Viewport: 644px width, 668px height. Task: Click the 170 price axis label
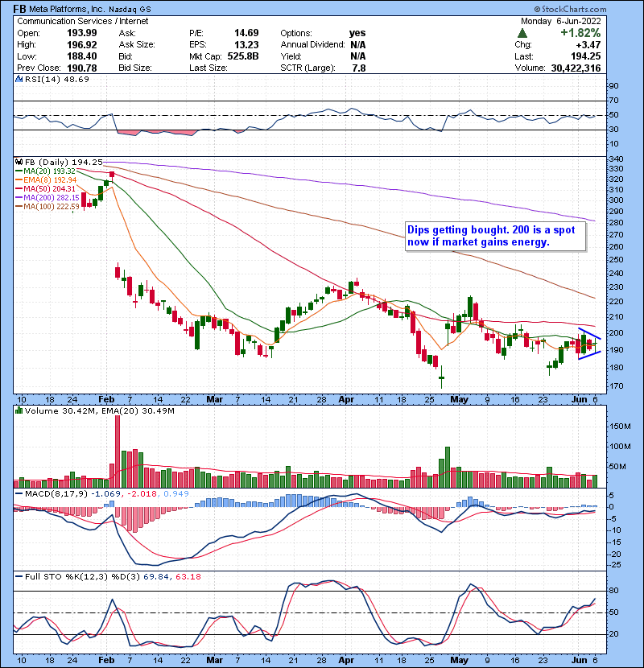tap(617, 386)
